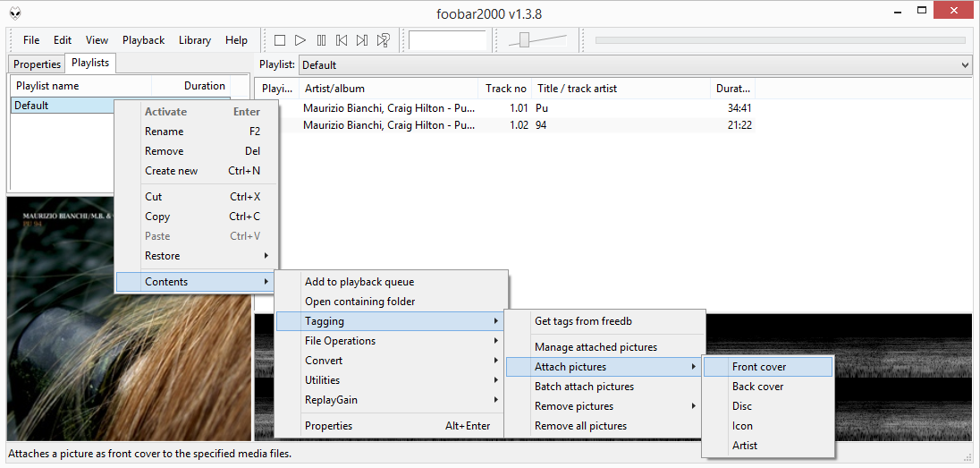Expand the Remove pictures submenu

604,406
